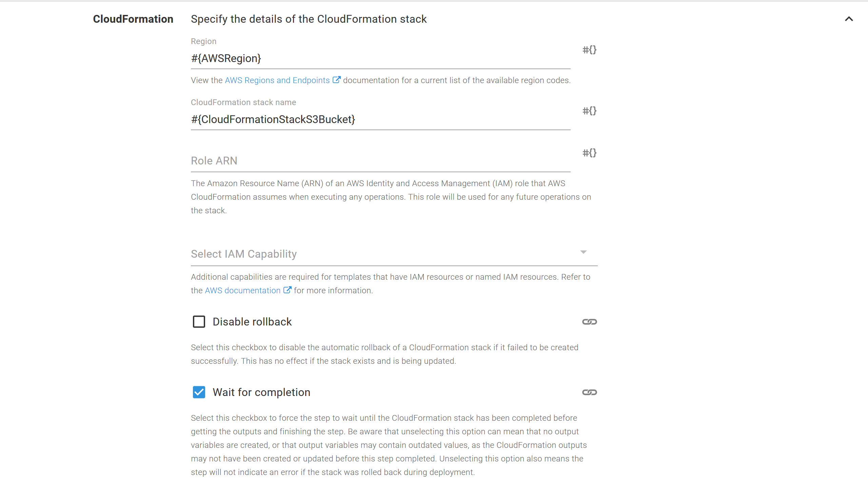Click external-link icon after AWS Regions and Endpoints
Viewport: 868px width, 495px height.
click(x=336, y=80)
